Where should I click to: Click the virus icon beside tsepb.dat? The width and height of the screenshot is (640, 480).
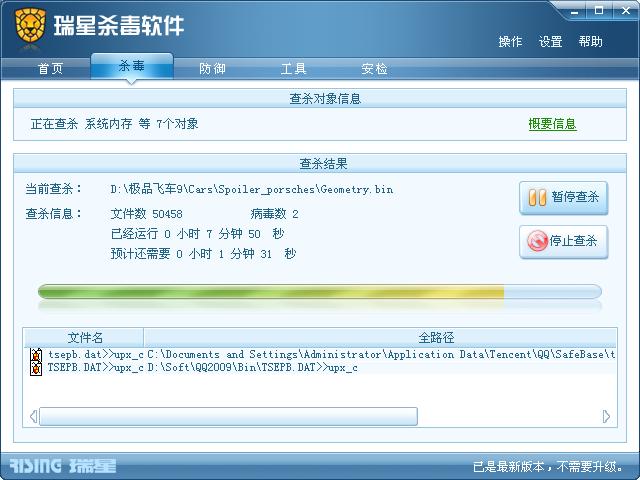(x=36, y=355)
